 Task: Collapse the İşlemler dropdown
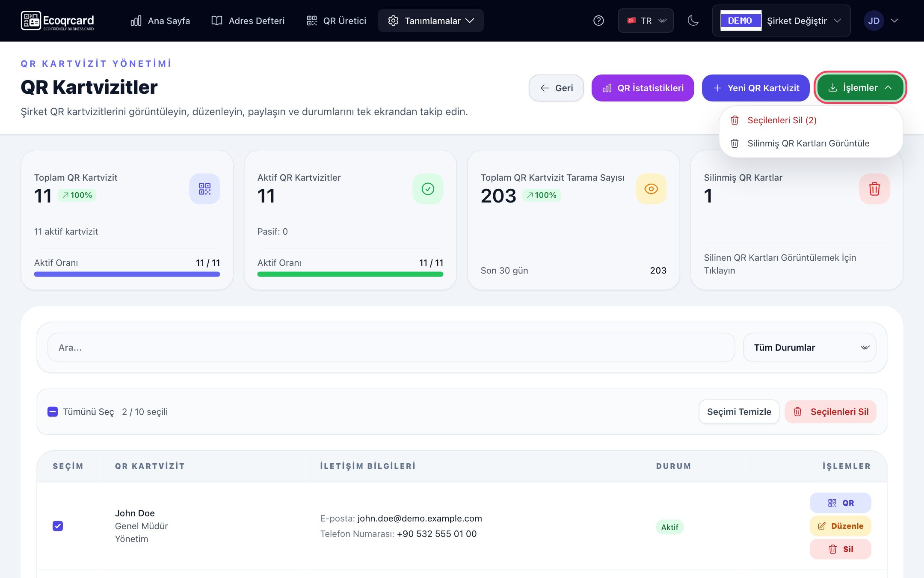point(860,87)
